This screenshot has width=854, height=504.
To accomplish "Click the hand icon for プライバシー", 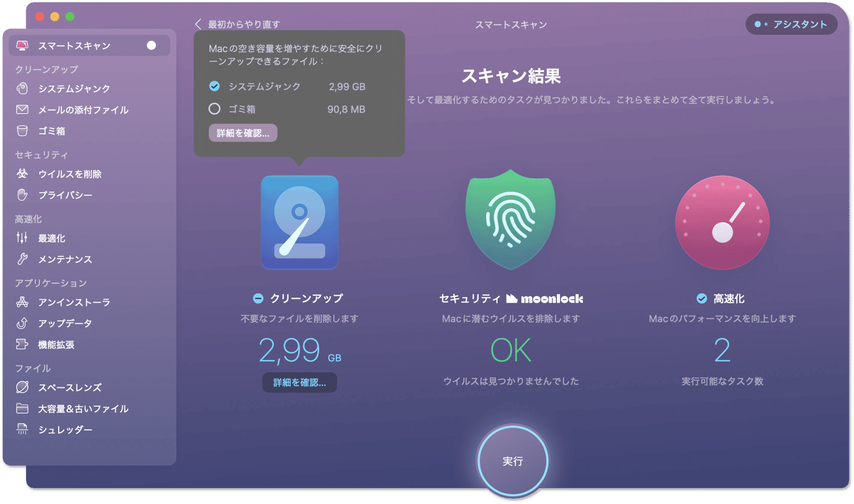I will pyautogui.click(x=22, y=195).
